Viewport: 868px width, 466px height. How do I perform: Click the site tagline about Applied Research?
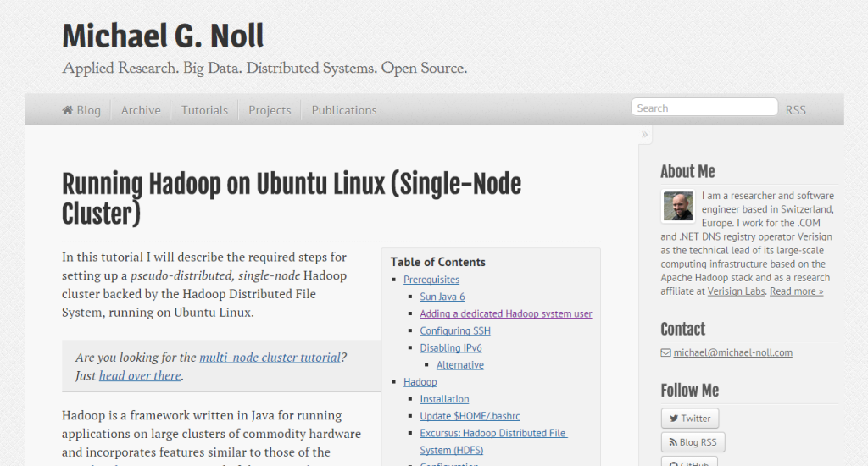coord(264,69)
